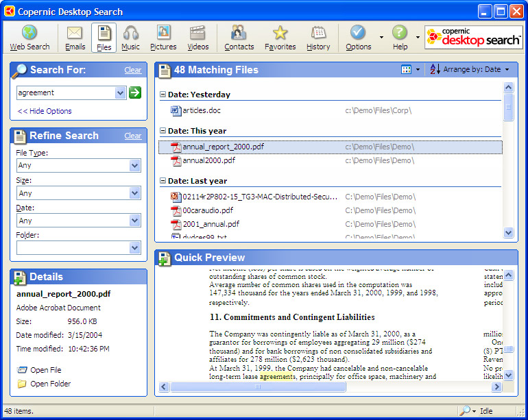Screen dimensions: 528x420
Task: Open the Options dropdown arrow
Action: point(381,37)
